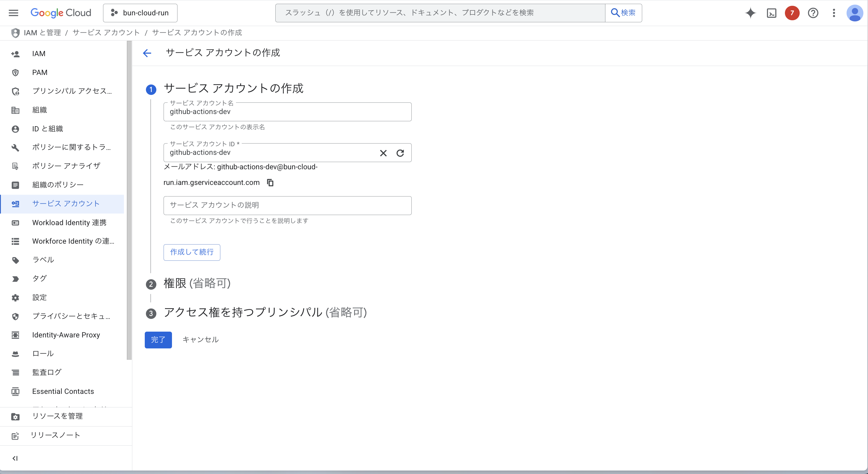Collapse the left sidebar panel
The height and width of the screenshot is (474, 868).
15,458
